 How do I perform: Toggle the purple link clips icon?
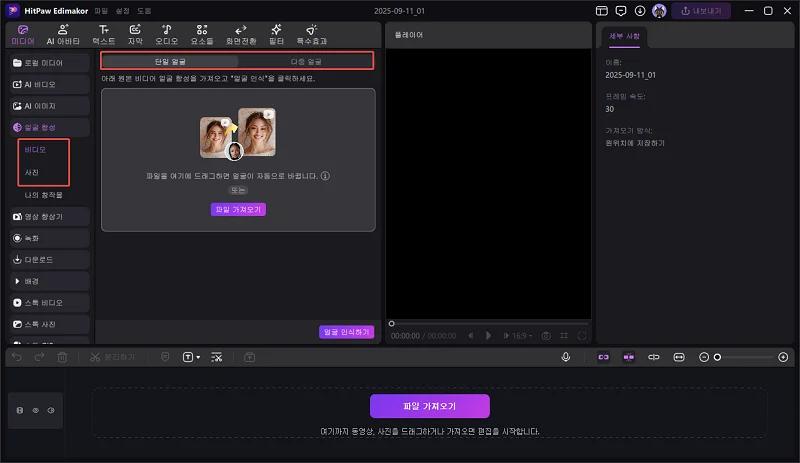603,357
